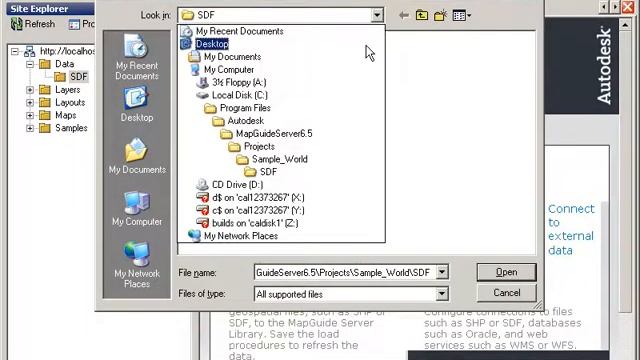Expand the Layers folder node
The width and height of the screenshot is (640, 360).
click(x=30, y=90)
